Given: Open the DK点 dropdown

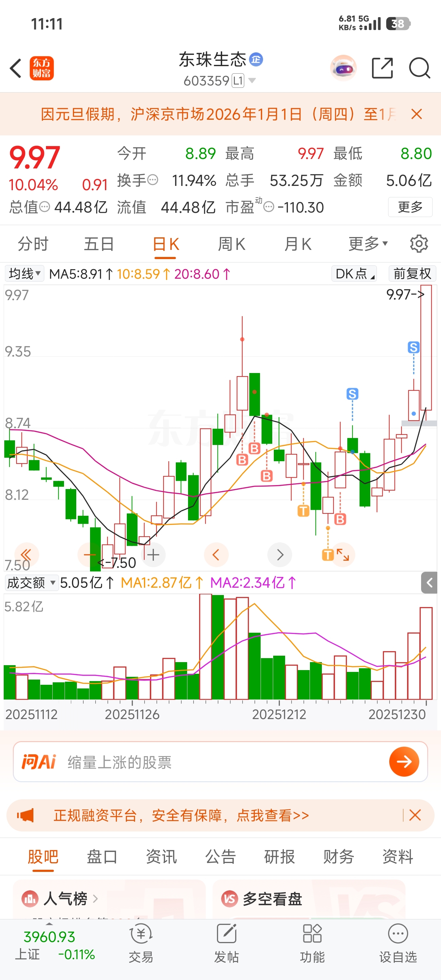Looking at the screenshot, I should pos(355,273).
